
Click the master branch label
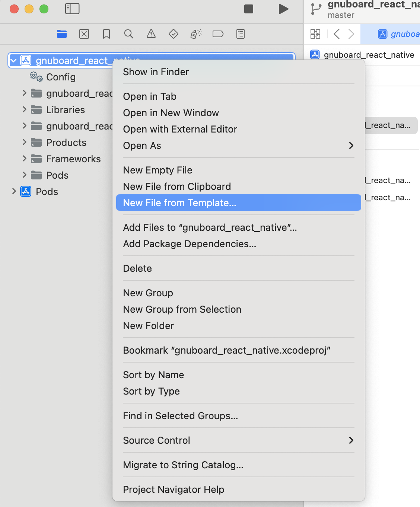click(x=341, y=15)
